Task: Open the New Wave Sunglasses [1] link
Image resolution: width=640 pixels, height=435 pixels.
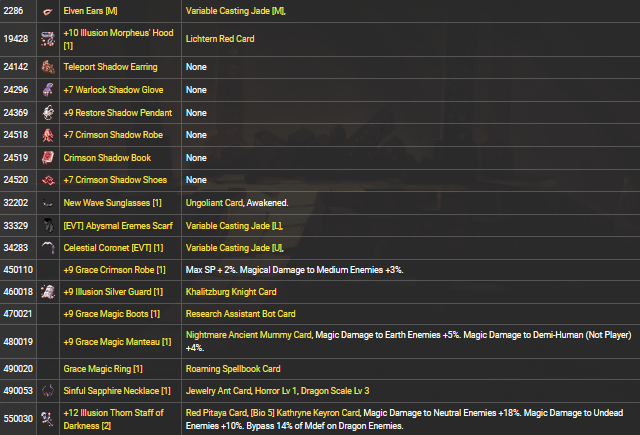Action: [112, 203]
